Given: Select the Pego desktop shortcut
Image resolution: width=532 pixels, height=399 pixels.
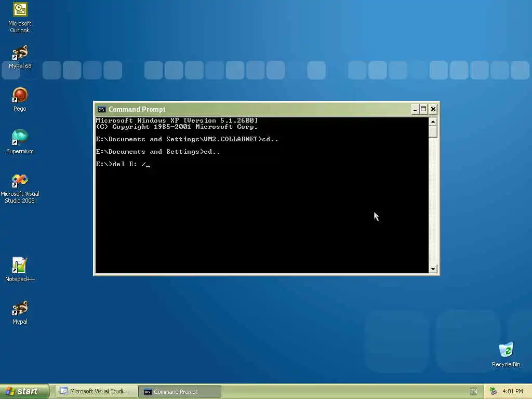Looking at the screenshot, I should tap(20, 99).
